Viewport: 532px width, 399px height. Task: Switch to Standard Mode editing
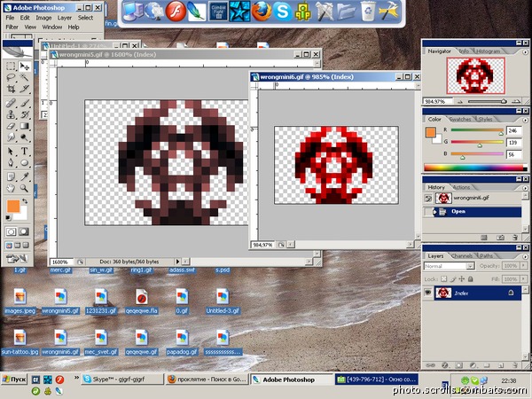point(11,231)
